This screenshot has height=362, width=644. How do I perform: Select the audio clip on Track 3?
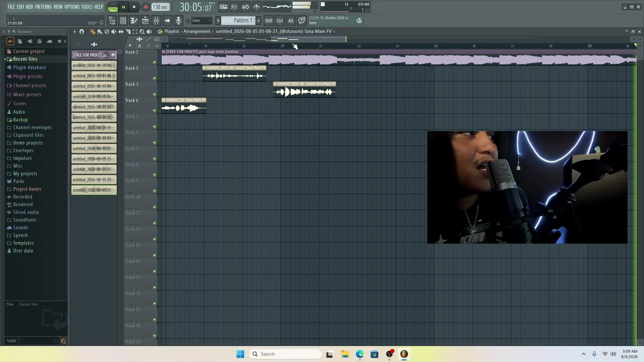point(304,89)
